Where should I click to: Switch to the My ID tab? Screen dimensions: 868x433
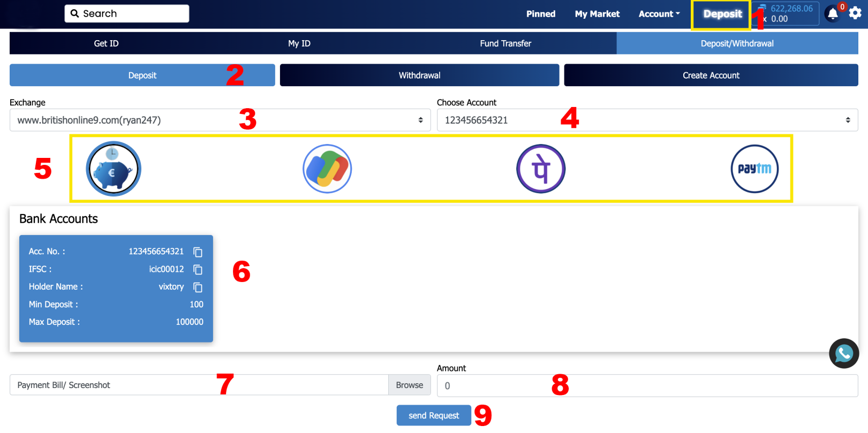point(299,43)
